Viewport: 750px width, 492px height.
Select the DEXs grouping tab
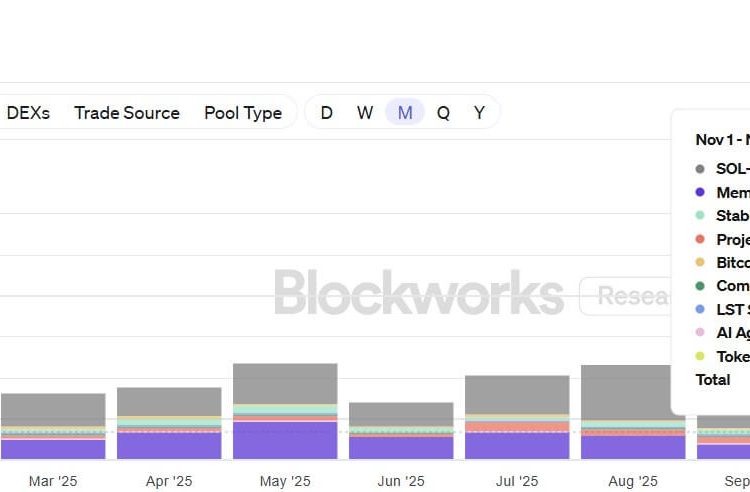click(27, 113)
